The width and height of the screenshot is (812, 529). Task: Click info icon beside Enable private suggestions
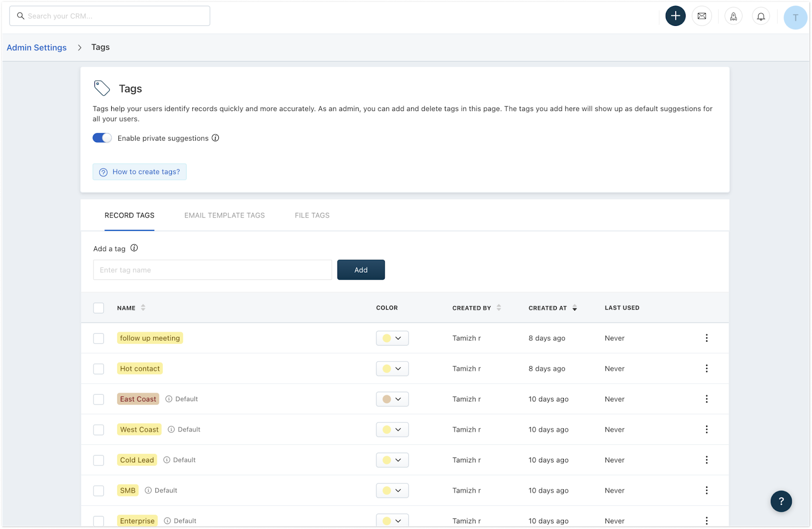point(215,138)
